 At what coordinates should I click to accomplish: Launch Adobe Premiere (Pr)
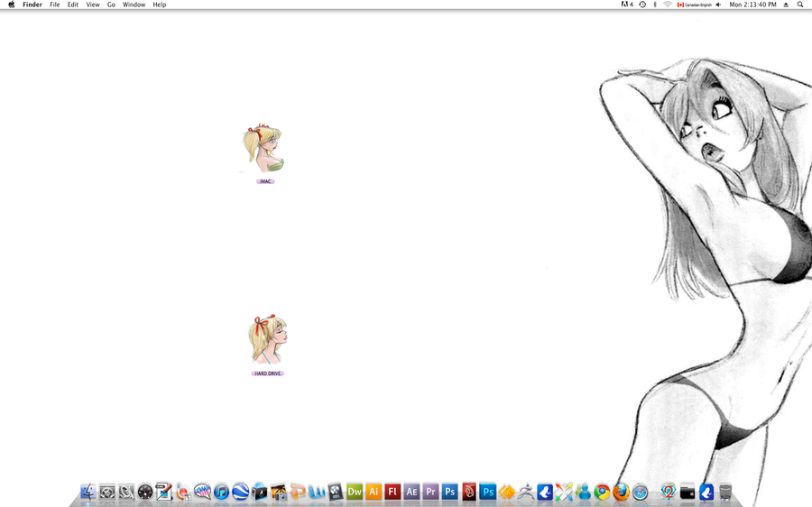coord(431,492)
